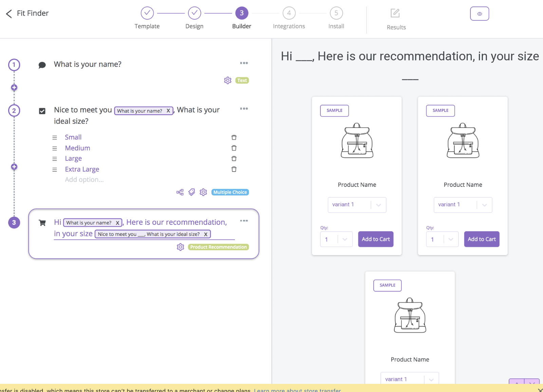Switch to the Design step
This screenshot has height=392, width=543.
pyautogui.click(x=194, y=18)
